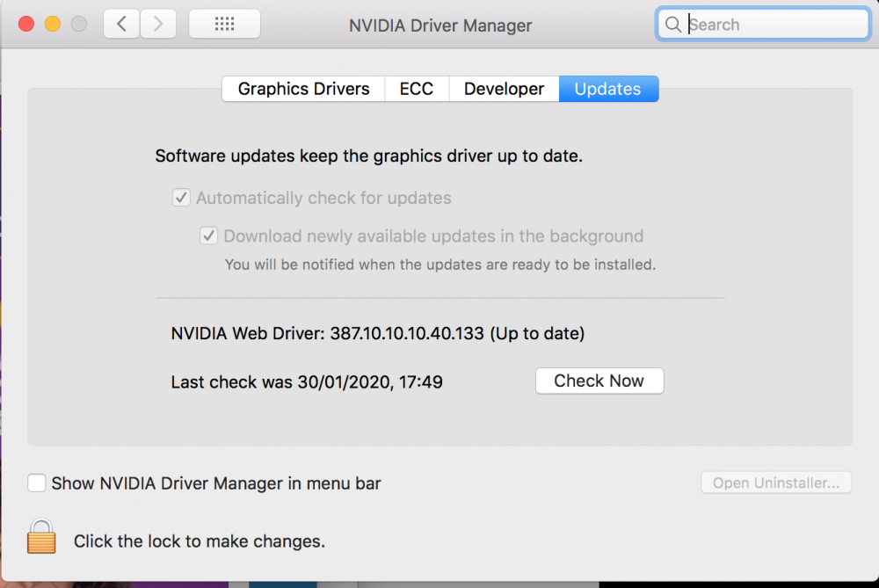Image resolution: width=879 pixels, height=588 pixels.
Task: Toggle Automatically check for updates checkbox
Action: point(181,198)
